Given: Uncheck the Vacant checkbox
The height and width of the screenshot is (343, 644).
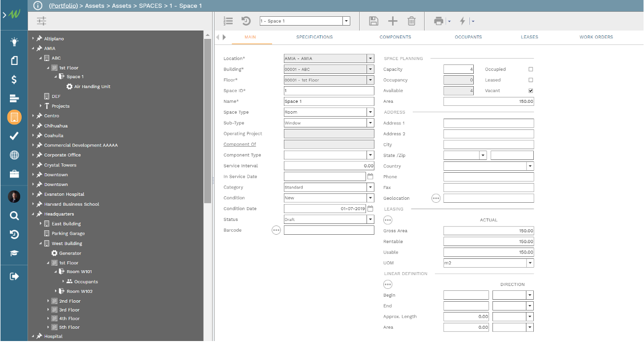Looking at the screenshot, I should point(531,91).
